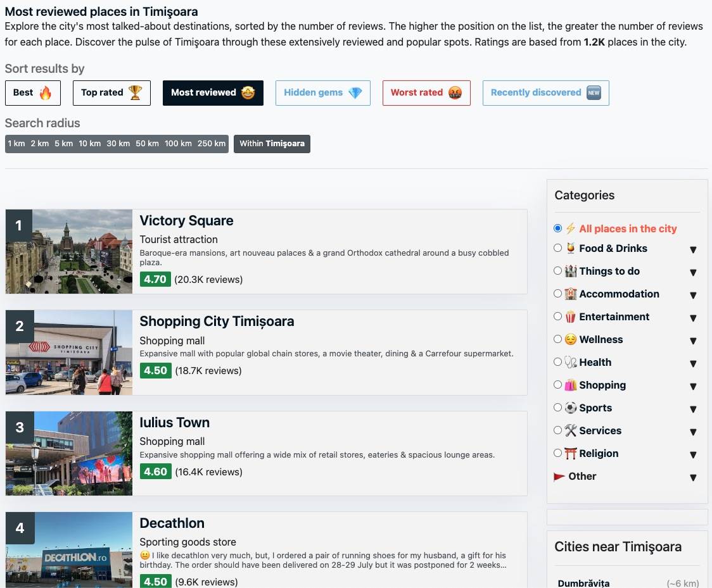Choose the Shopping category radio button
This screenshot has width=712, height=588.
click(x=557, y=385)
